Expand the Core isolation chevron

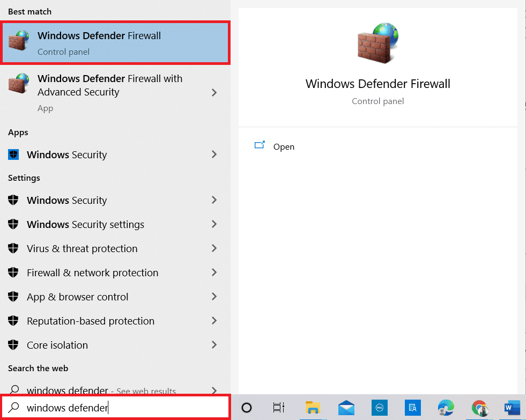point(214,345)
